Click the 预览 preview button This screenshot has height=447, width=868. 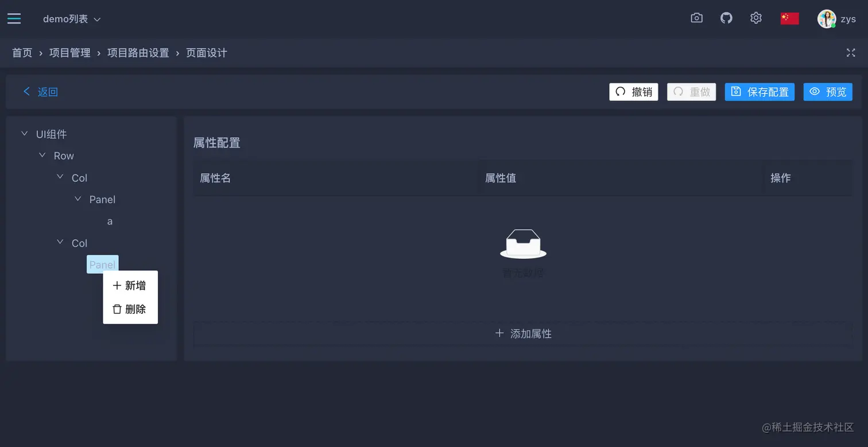point(828,92)
